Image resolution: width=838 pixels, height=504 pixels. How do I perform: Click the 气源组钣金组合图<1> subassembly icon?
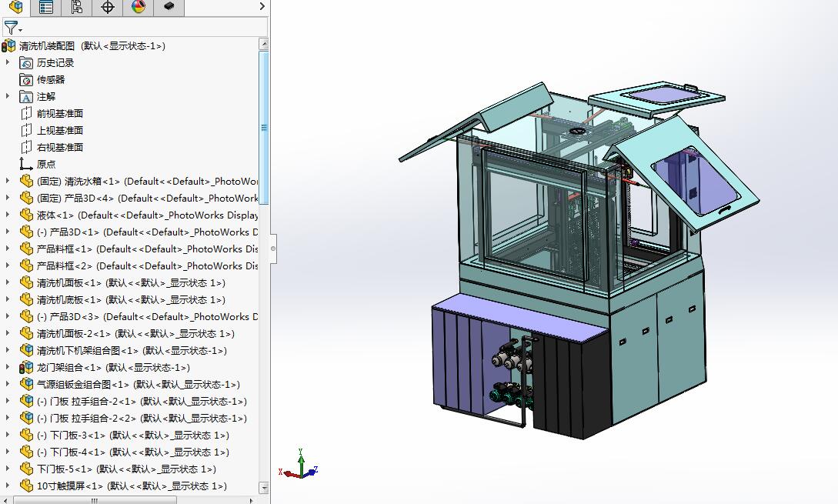pyautogui.click(x=26, y=384)
